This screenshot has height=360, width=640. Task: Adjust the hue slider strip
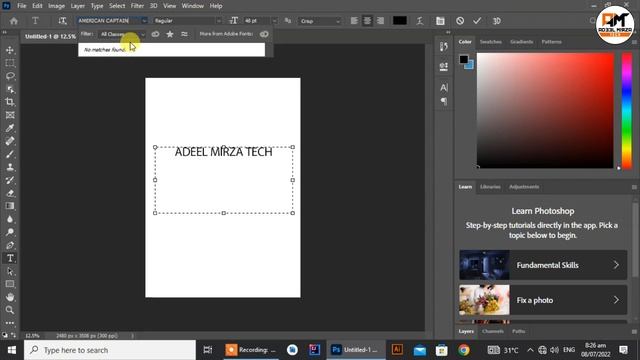click(627, 110)
